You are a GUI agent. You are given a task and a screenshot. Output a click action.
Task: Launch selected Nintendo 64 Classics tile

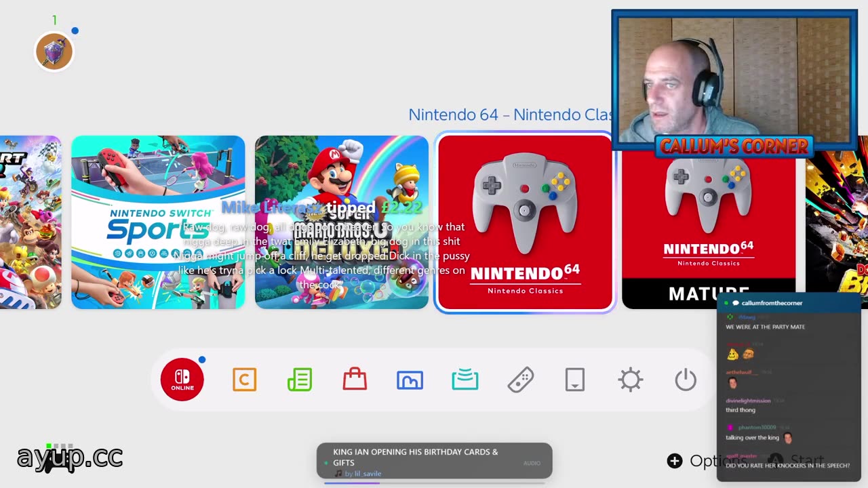tap(526, 222)
